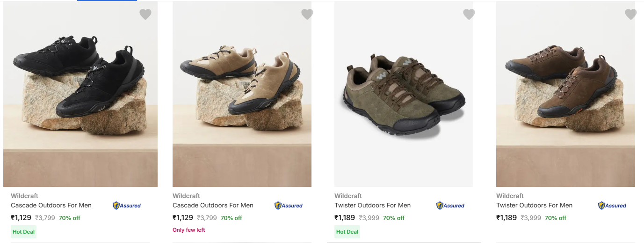This screenshot has height=243, width=644.
Task: Click Wildcraft brand above first Cascade shoe
Action: (x=25, y=196)
